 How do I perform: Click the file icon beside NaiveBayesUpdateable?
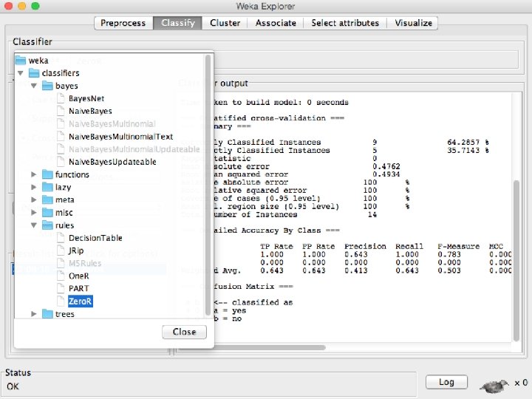point(61,162)
